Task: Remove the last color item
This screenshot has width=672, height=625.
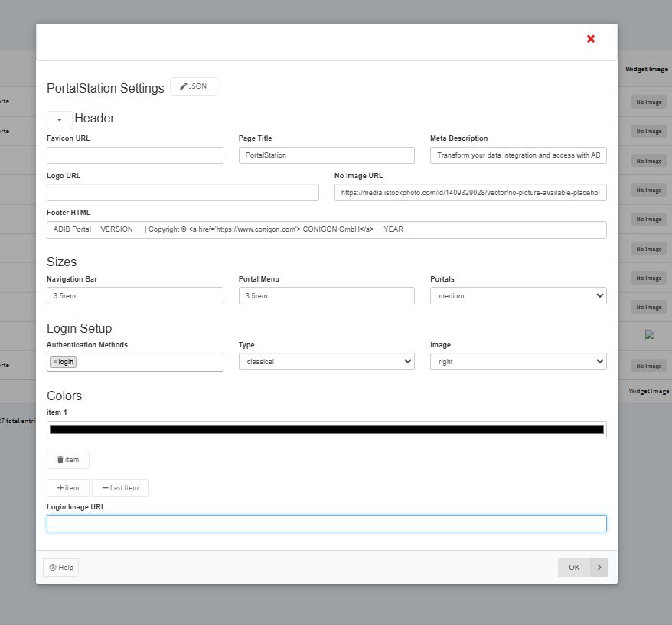Action: tap(120, 488)
